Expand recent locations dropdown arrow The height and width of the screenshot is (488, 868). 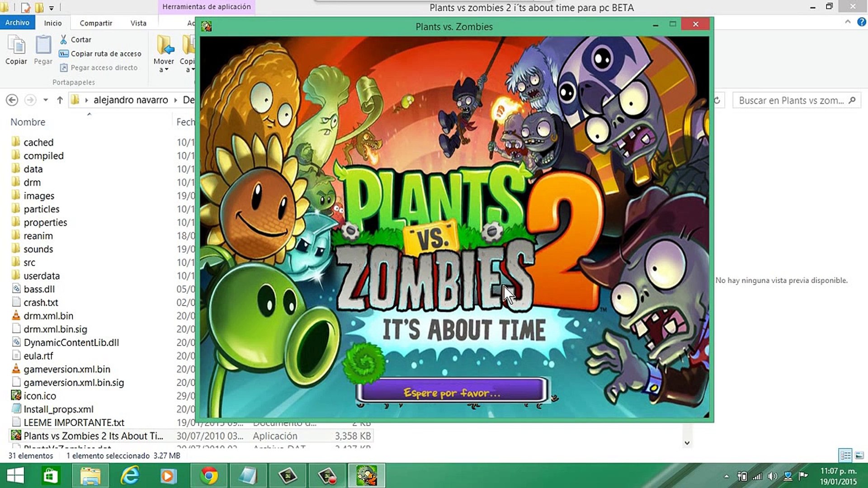tap(45, 100)
